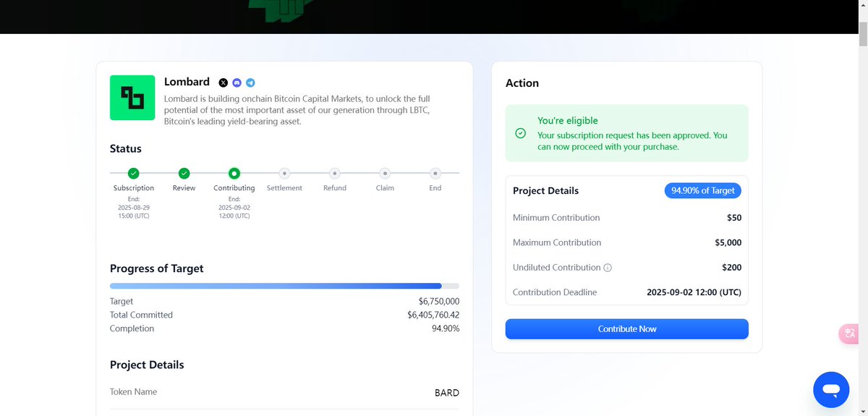Click the Lombard project title

pos(187,82)
